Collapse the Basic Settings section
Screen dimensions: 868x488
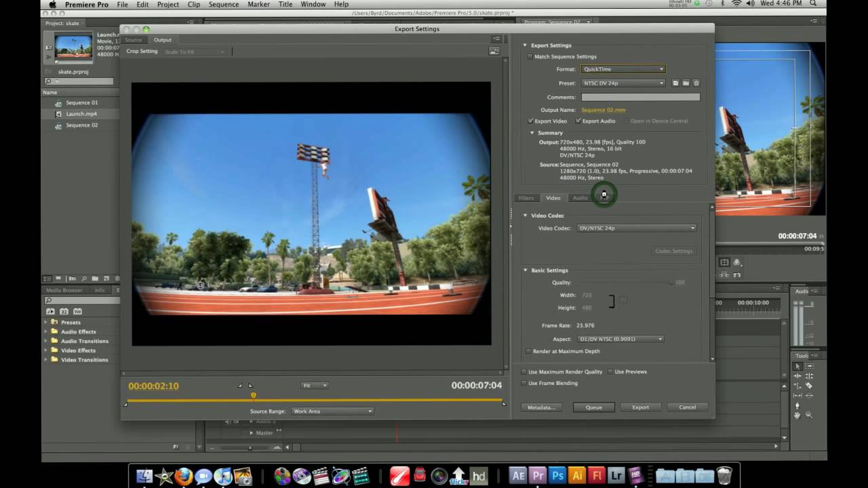[525, 270]
